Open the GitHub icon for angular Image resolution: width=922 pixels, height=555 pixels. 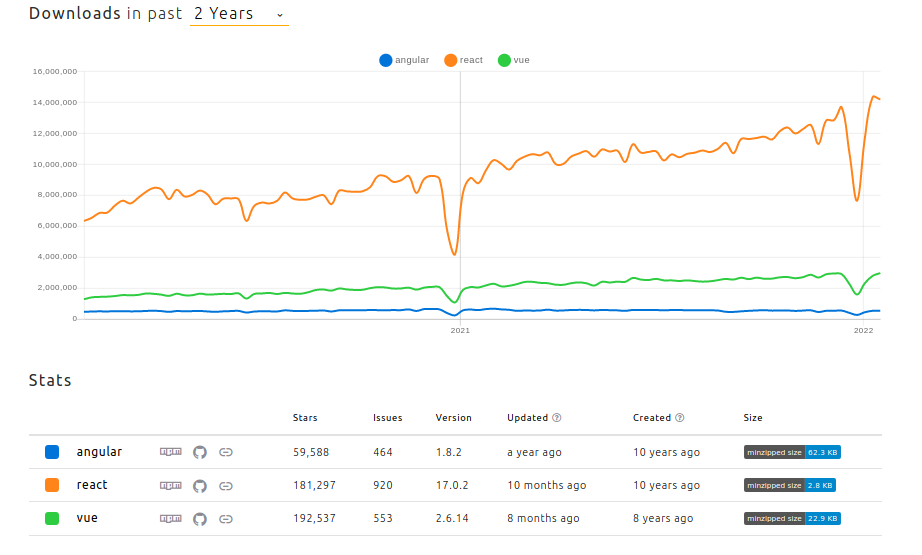click(x=200, y=452)
